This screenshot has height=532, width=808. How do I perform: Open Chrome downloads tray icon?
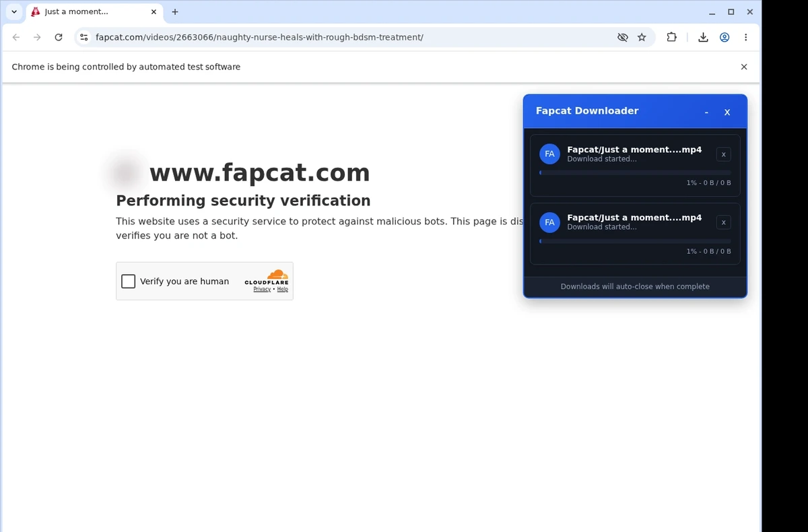703,38
